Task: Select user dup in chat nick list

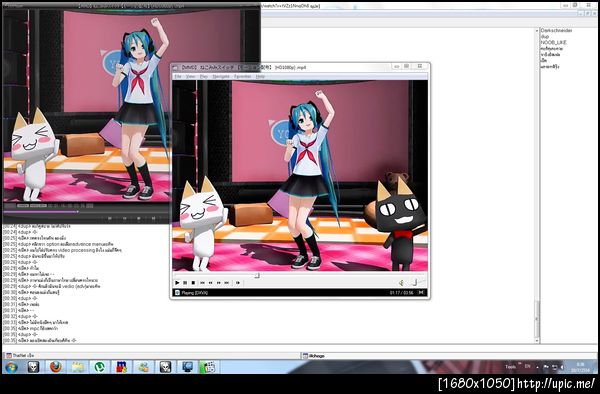Action: click(x=545, y=36)
